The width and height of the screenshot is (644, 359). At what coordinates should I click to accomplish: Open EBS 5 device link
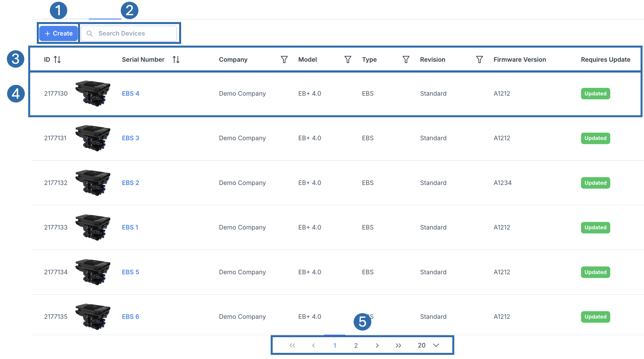pos(131,272)
